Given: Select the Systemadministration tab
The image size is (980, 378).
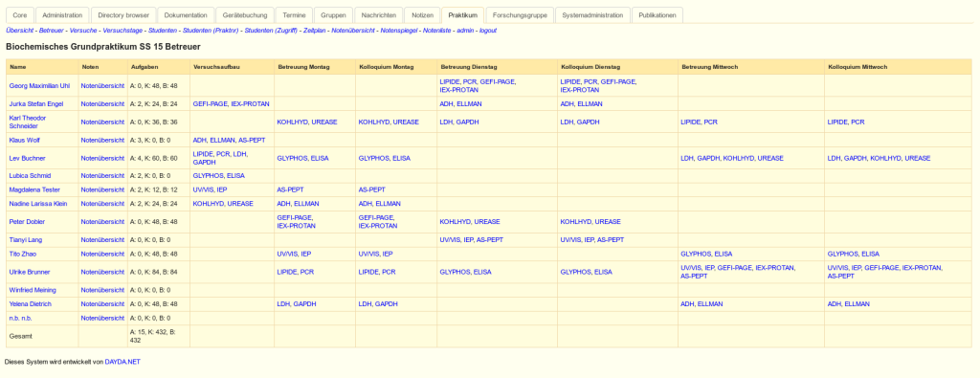Looking at the screenshot, I should click(x=592, y=15).
